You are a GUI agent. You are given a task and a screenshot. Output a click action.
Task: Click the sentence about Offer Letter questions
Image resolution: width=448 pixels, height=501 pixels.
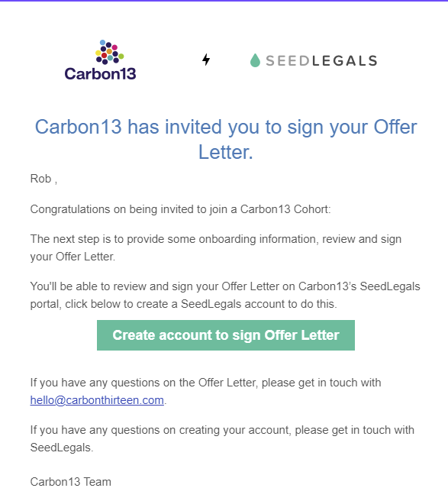[x=205, y=391]
